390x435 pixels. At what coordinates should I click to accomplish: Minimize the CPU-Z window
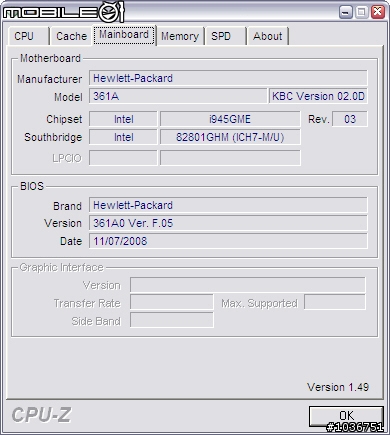pyautogui.click(x=346, y=13)
